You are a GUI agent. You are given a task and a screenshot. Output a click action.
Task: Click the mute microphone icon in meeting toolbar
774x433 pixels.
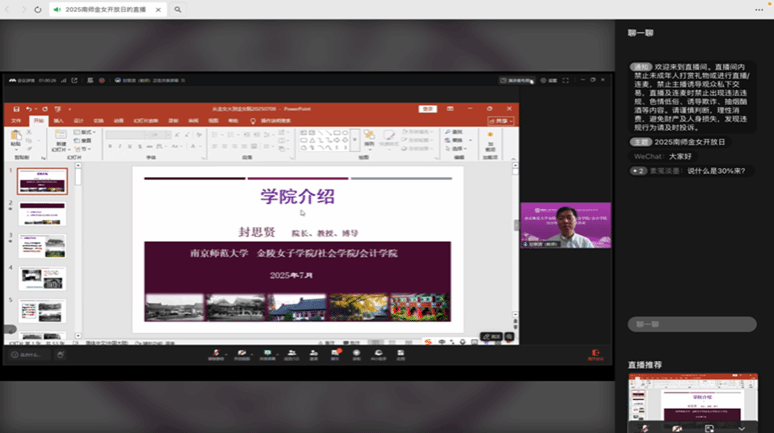(216, 352)
